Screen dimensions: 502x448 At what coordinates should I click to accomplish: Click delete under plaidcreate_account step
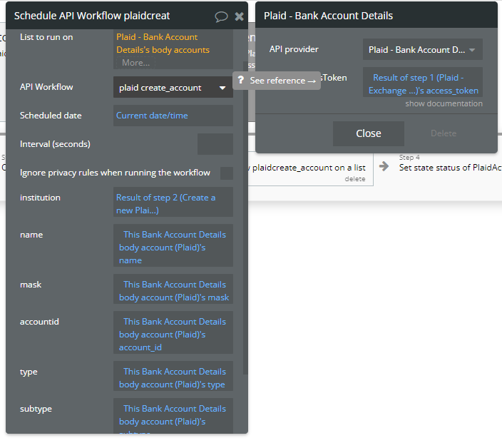coord(354,178)
